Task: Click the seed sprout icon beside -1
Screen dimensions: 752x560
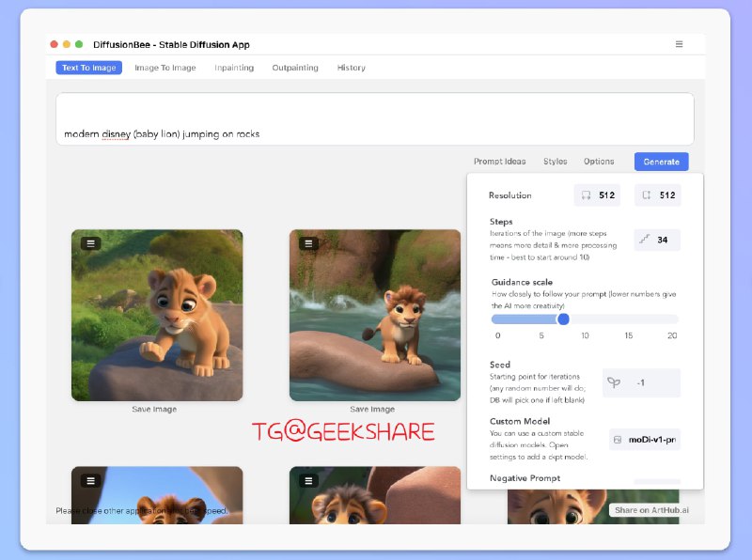Action: 614,382
